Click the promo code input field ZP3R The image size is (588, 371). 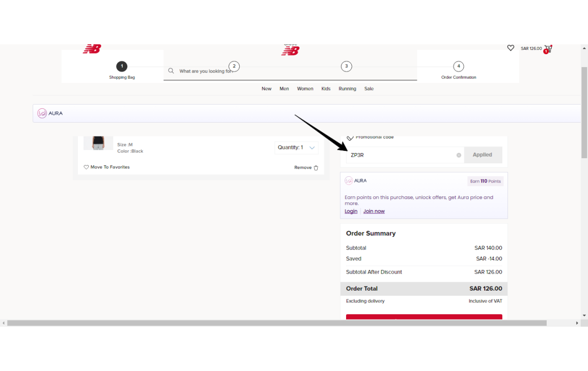coord(402,155)
